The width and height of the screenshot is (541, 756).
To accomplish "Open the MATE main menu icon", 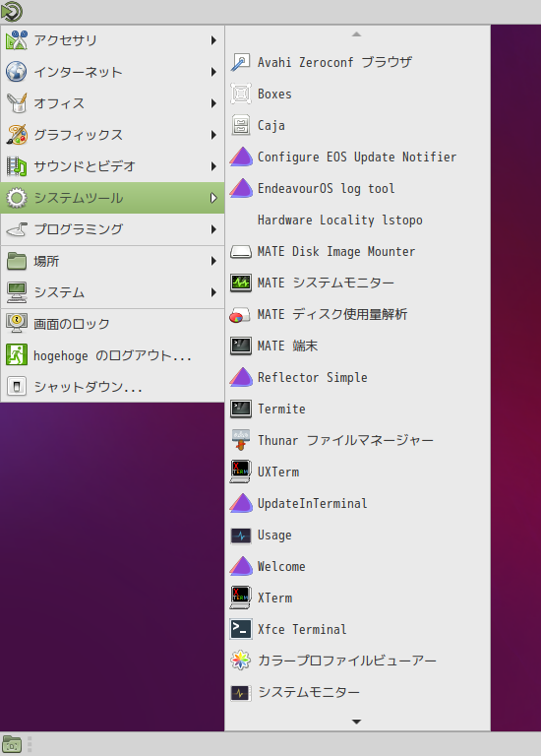I will [x=12, y=12].
